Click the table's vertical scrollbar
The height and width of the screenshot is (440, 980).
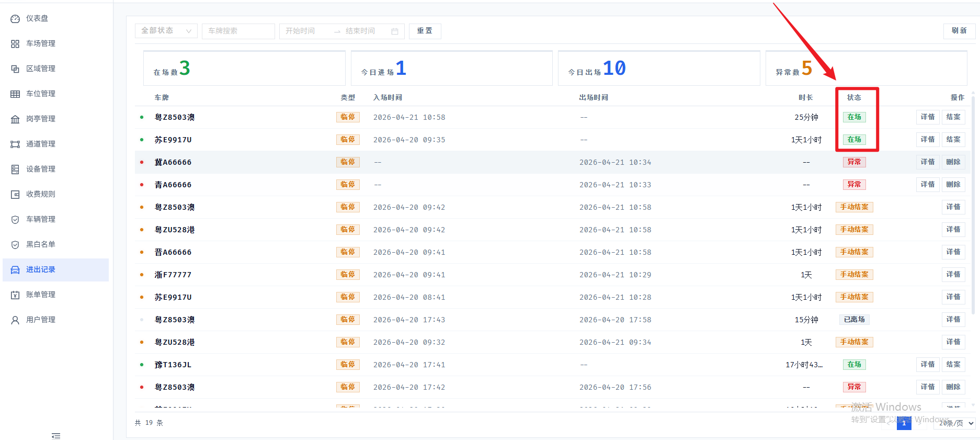pos(973,209)
